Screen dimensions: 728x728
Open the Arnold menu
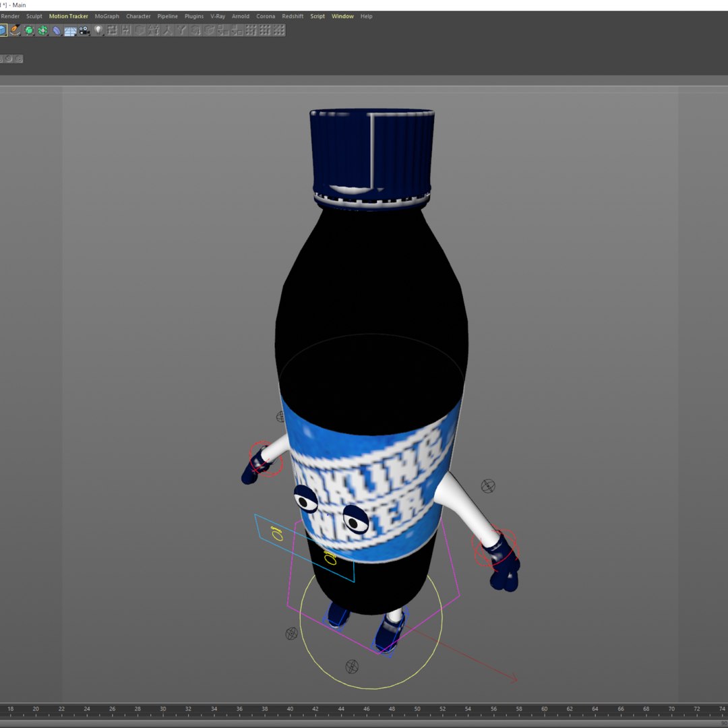[x=241, y=16]
